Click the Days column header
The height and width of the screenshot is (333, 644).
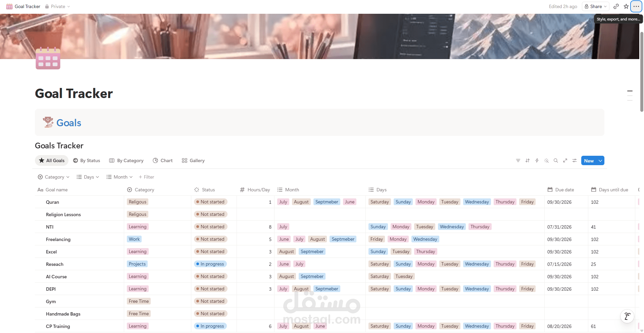455,190
